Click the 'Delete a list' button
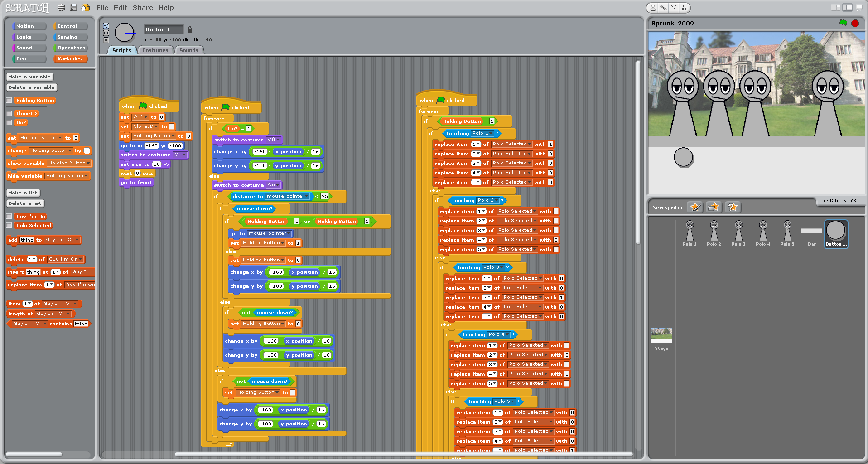 25,203
